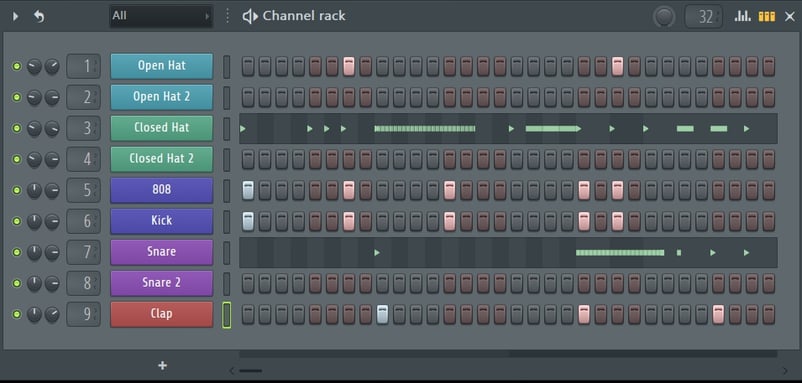Open mixer track selector 5 for 808
This screenshot has width=802, height=383.
click(83, 190)
